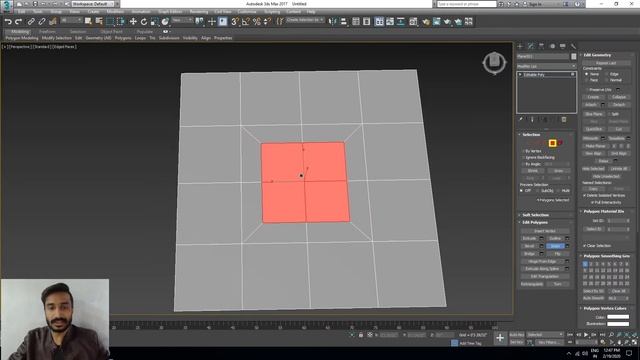The height and width of the screenshot is (360, 640).
Task: Click the Go to Start playback button
Action: (570, 335)
